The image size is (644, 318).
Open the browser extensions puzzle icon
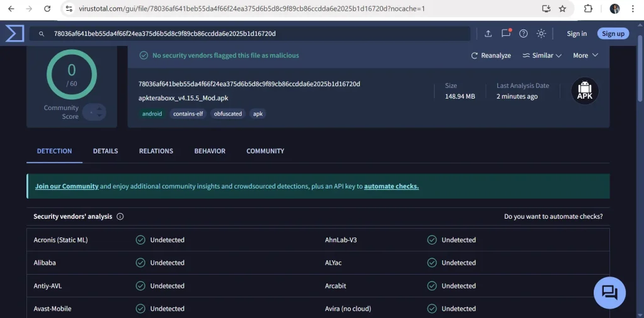point(588,9)
